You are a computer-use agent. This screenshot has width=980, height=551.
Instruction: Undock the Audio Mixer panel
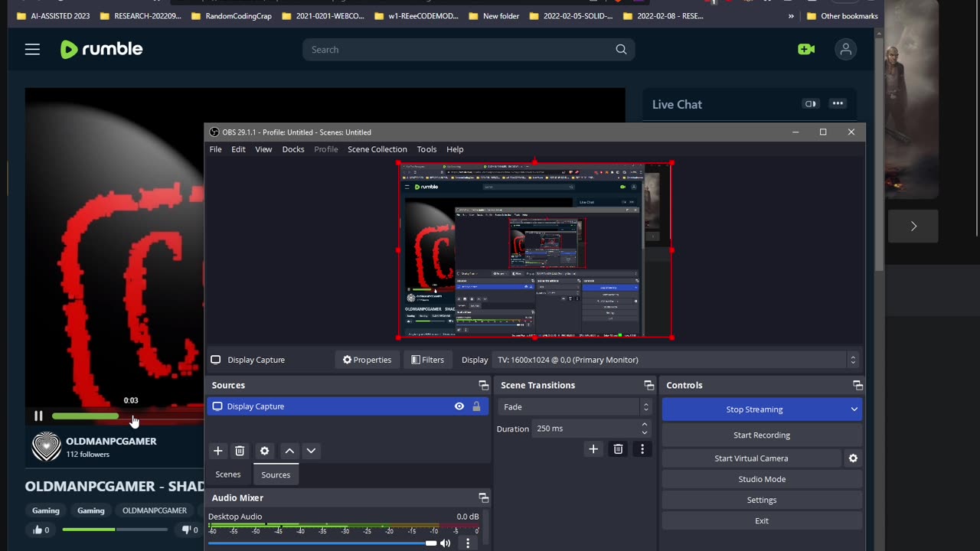tap(483, 497)
